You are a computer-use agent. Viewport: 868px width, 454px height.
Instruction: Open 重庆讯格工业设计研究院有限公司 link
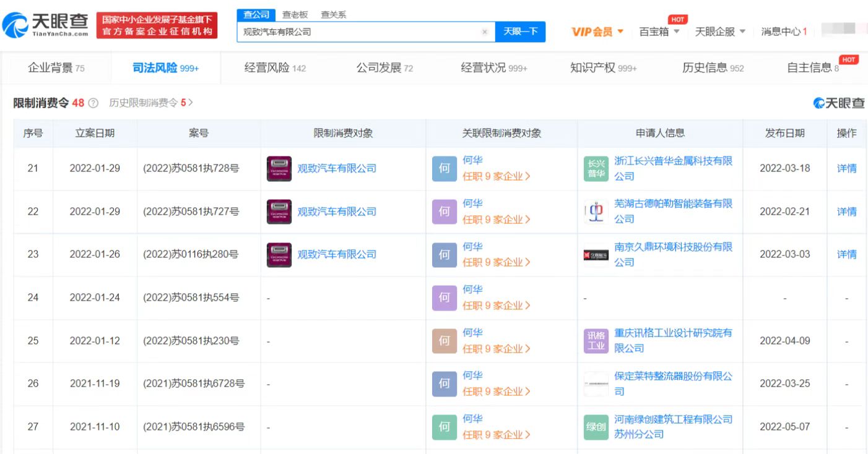(674, 341)
